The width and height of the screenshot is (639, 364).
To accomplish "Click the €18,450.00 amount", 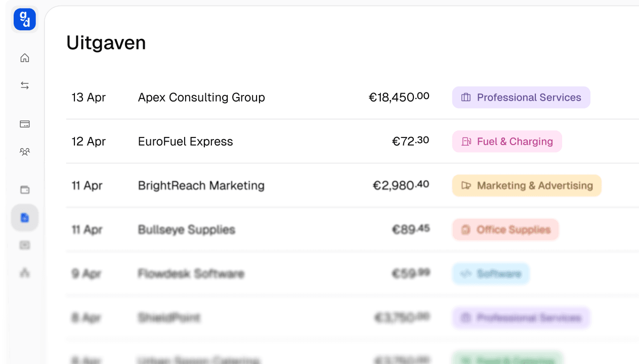I will [x=399, y=98].
